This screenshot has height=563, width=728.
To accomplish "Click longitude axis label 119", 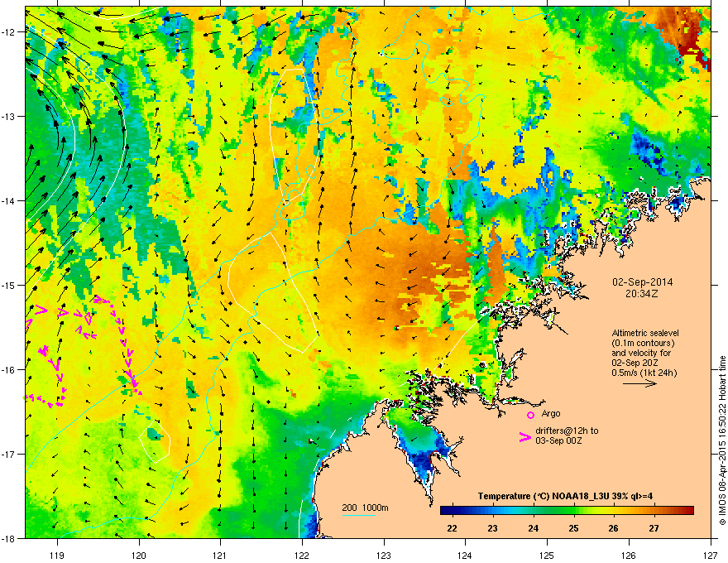I will coord(57,555).
